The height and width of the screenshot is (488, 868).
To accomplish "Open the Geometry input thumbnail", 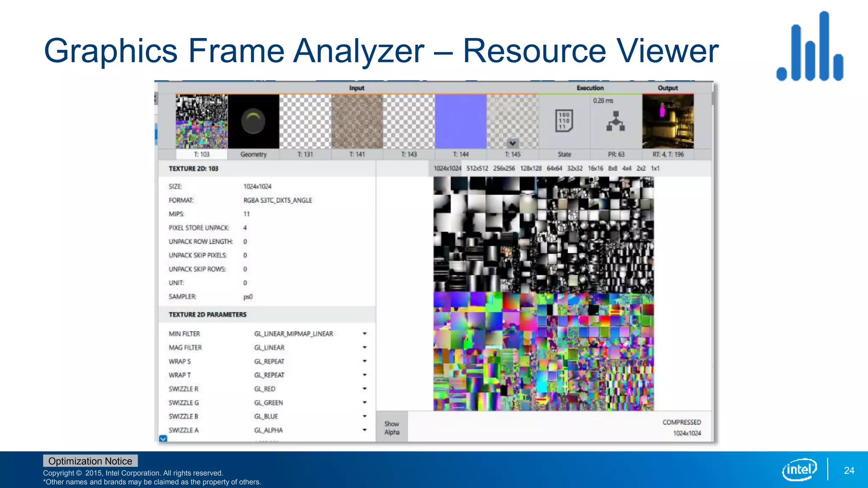I will pos(253,122).
